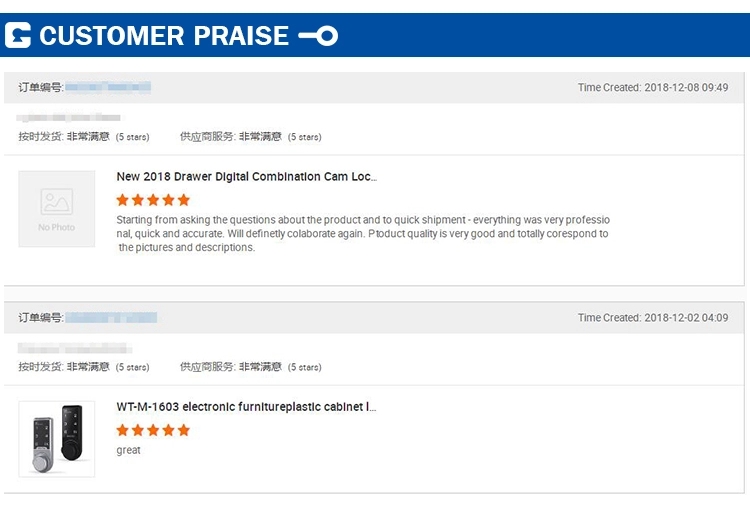Click the 2018-12-08 09:49 creation time
Viewport: 750px width, 510px height.
click(x=653, y=88)
